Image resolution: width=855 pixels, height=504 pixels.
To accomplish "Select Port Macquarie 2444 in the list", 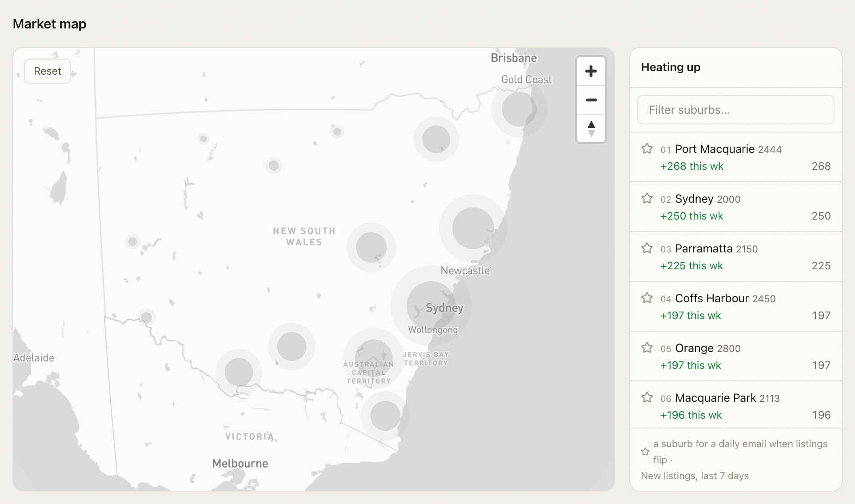I will click(x=735, y=157).
